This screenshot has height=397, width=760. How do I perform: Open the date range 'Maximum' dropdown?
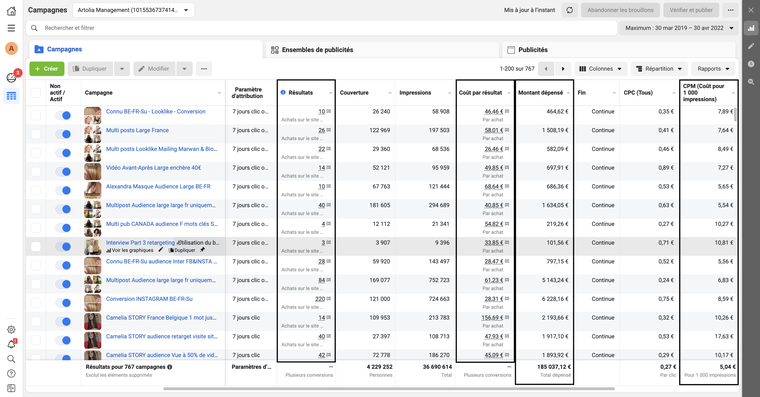(679, 28)
